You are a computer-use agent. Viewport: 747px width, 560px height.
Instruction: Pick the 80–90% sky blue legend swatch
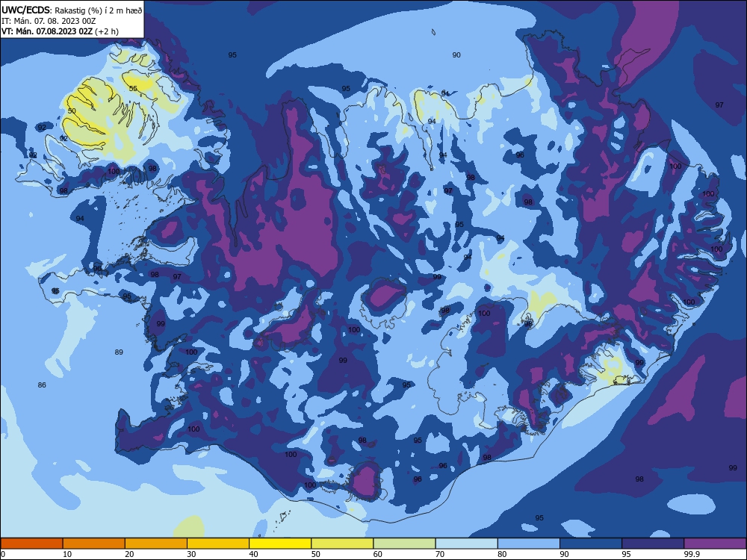tap(529, 544)
